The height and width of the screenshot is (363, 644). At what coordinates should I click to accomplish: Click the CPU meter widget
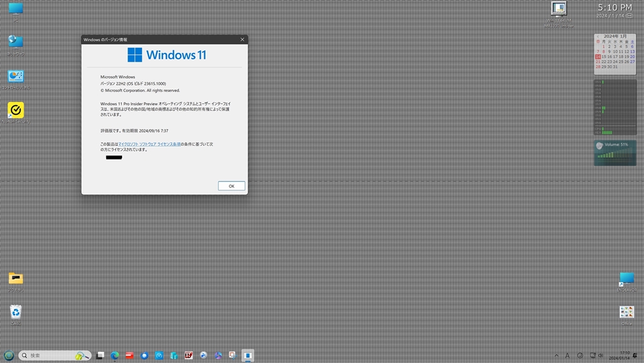(x=615, y=107)
